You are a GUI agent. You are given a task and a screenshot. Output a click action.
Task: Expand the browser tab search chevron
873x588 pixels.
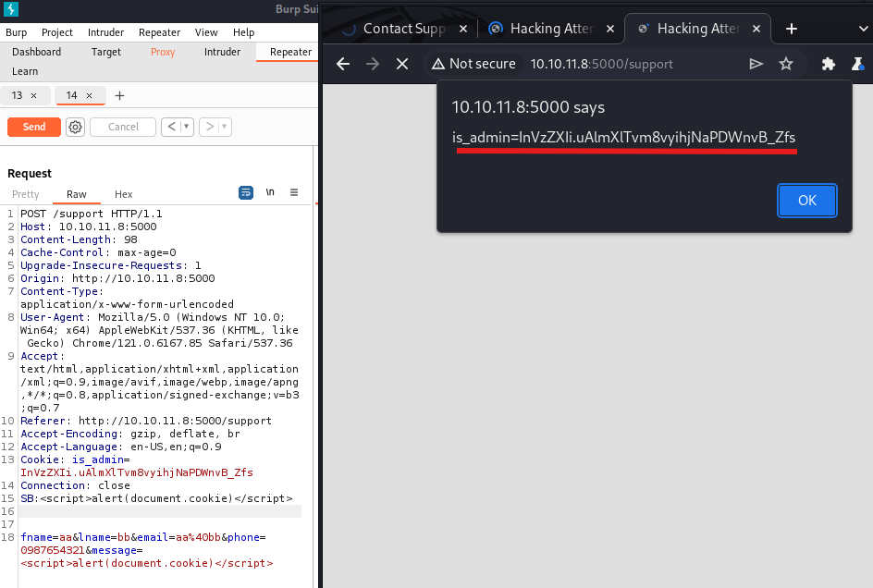[864, 29]
